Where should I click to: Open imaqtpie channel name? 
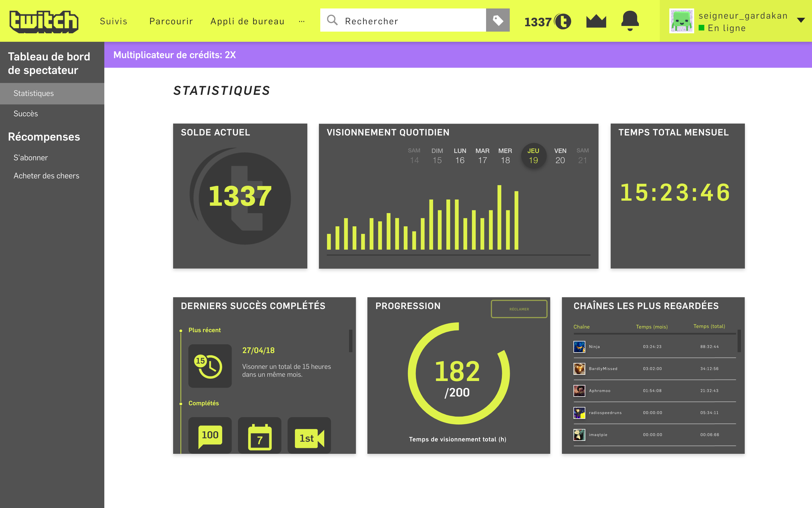click(598, 435)
